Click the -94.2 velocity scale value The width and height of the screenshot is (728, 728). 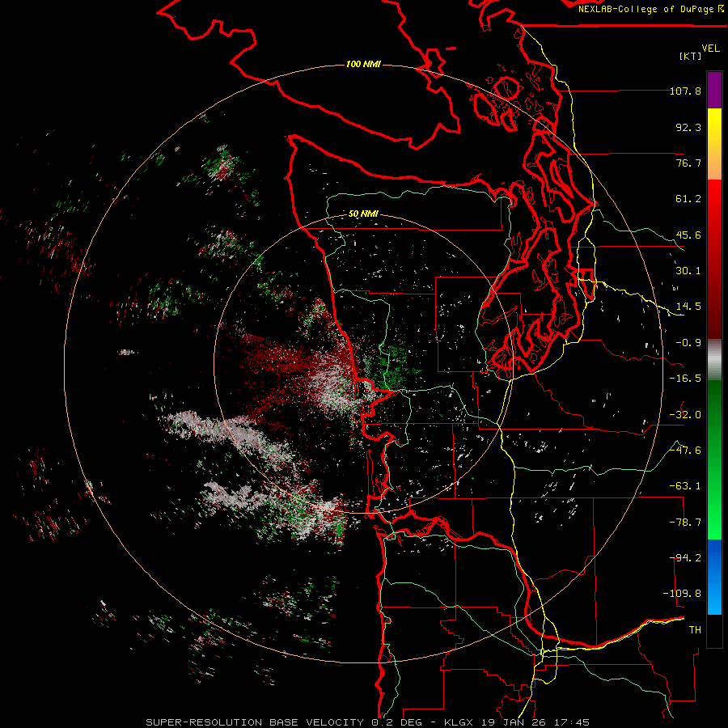687,557
